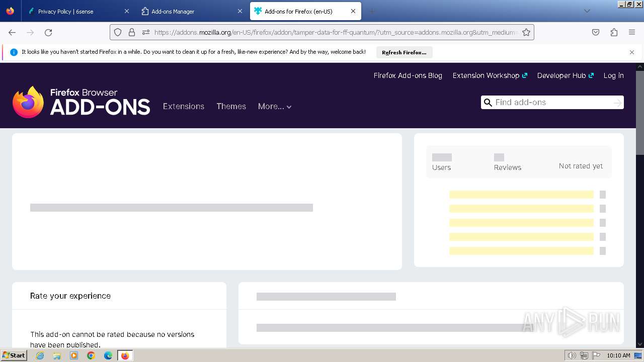Viewport: 644px width, 362px height.
Task: Close the Privacy Policy 6sense tab
Action: 127,11
